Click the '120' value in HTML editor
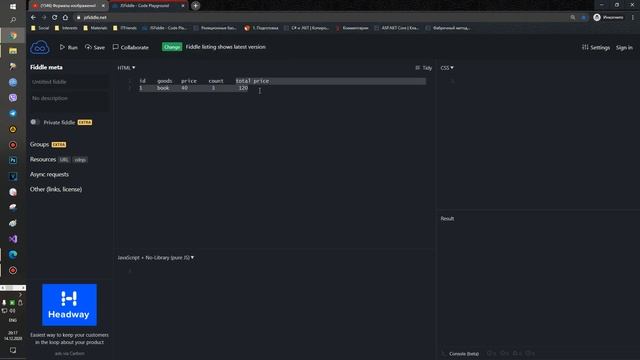The width and height of the screenshot is (640, 360). [243, 88]
